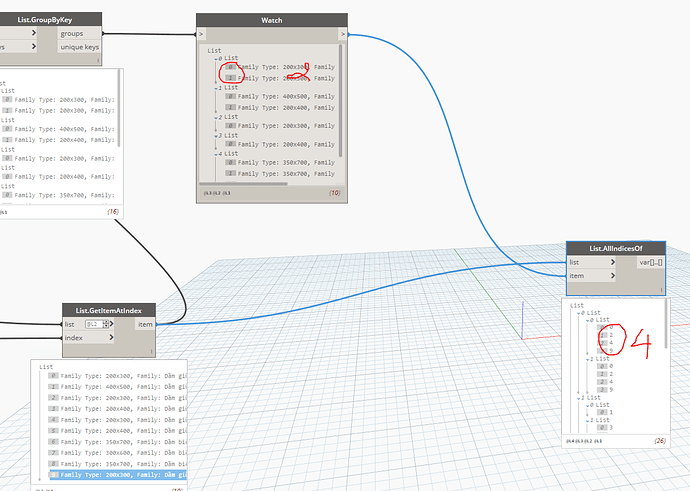The width and height of the screenshot is (690, 491).
Task: Collapse the '0 List' group in Watch node
Action: point(216,59)
